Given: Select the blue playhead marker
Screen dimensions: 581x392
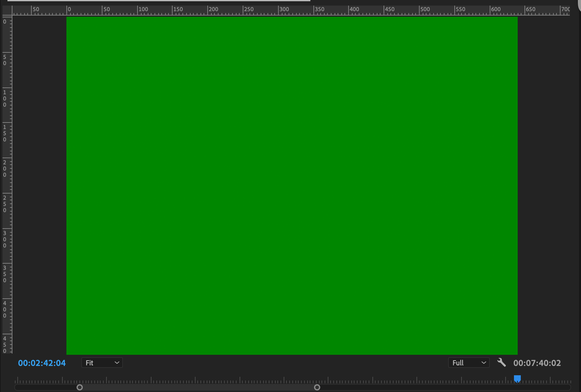Looking at the screenshot, I should click(x=517, y=378).
